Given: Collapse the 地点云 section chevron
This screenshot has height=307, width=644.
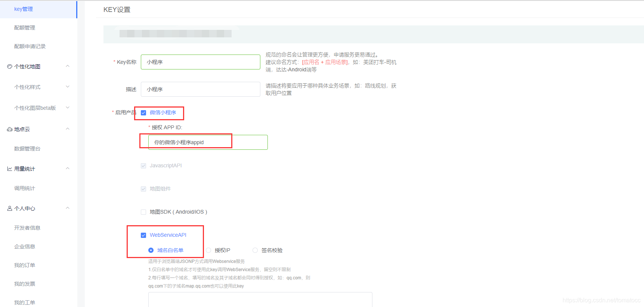Looking at the screenshot, I should click(x=68, y=129).
